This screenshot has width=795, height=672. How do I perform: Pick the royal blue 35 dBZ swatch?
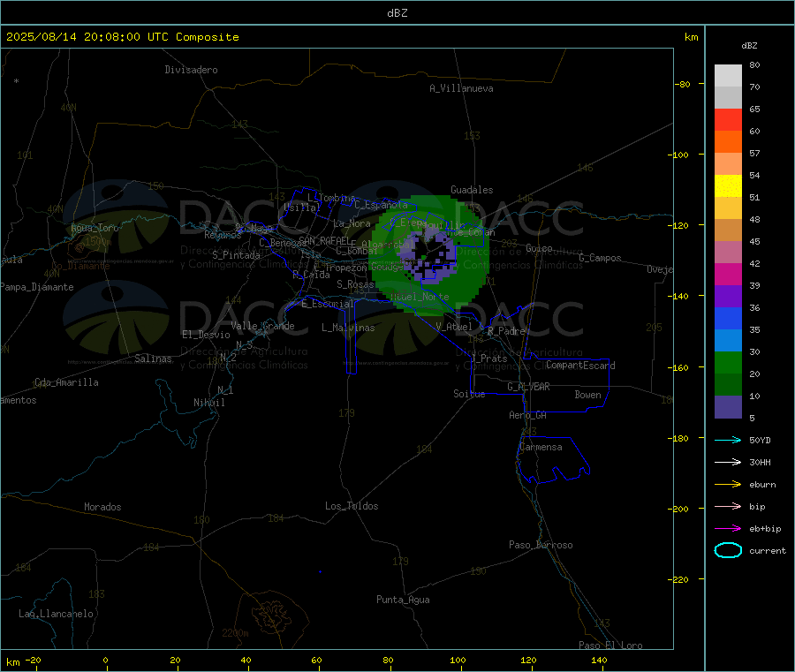728,318
